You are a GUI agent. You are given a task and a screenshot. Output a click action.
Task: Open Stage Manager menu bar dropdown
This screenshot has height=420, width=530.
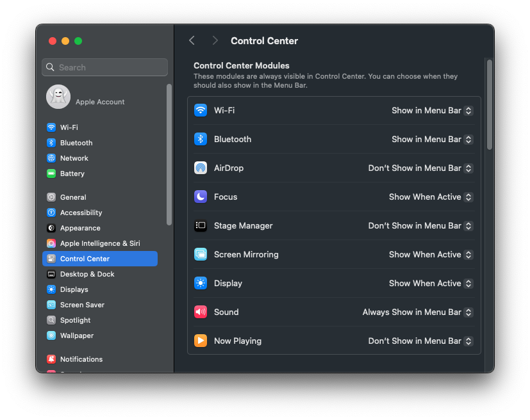[x=420, y=225]
